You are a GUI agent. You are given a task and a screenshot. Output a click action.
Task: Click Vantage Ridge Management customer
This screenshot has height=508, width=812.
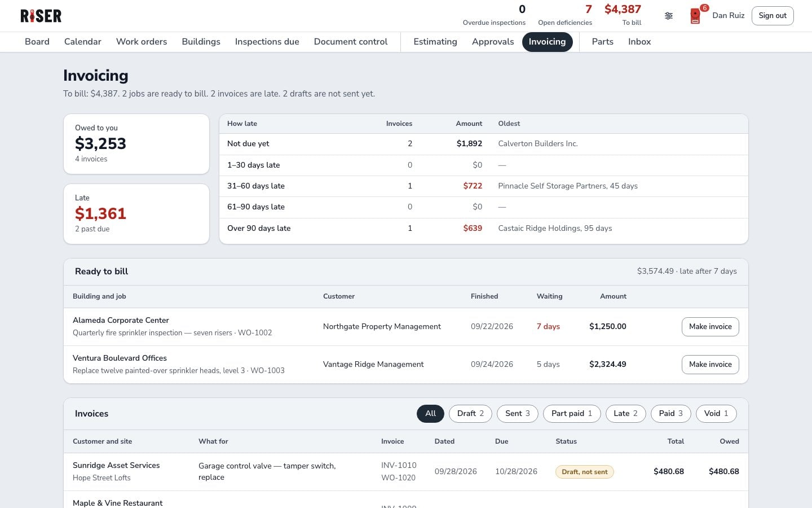[x=373, y=365]
